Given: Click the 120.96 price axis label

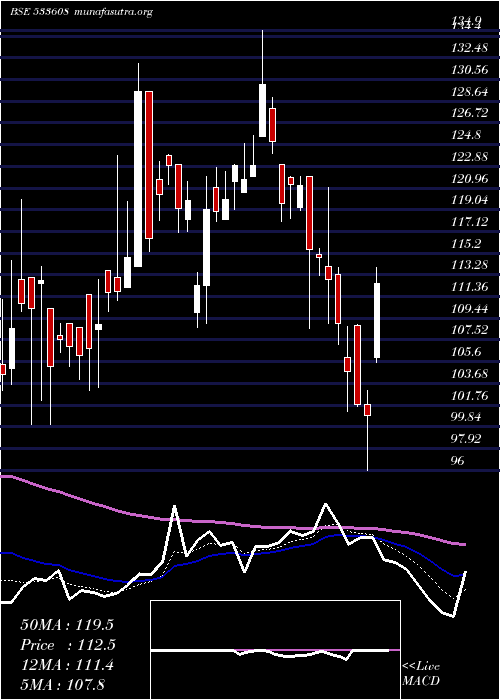Looking at the screenshot, I should [x=470, y=179].
